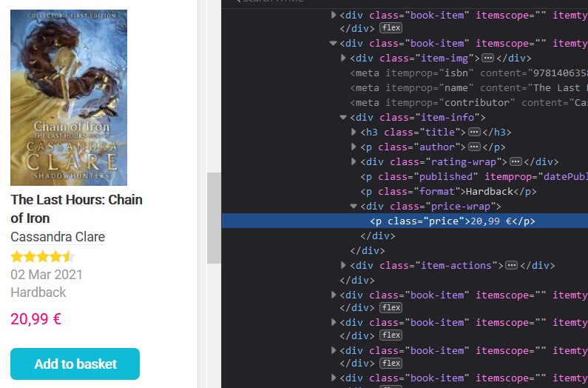Expand the p author node

point(354,147)
